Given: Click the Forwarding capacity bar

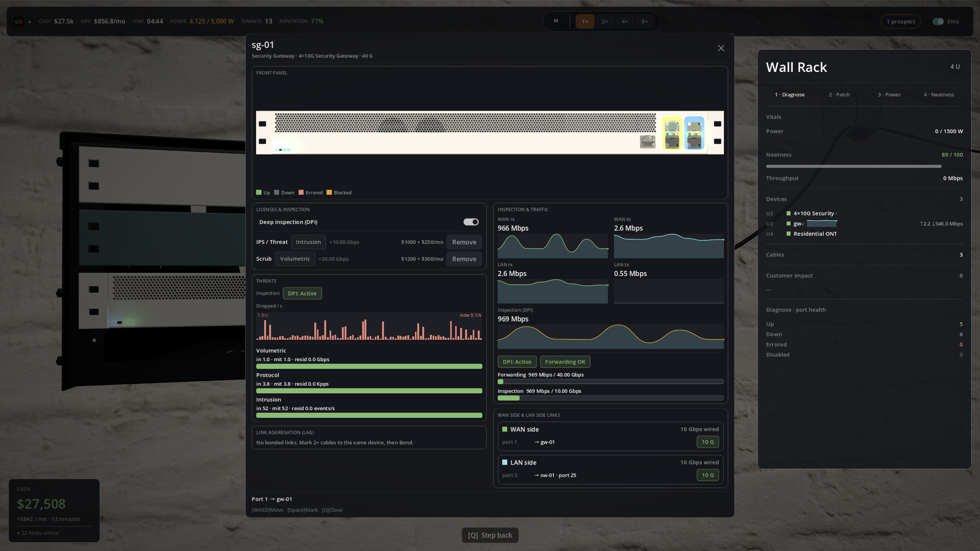Looking at the screenshot, I should tap(611, 381).
